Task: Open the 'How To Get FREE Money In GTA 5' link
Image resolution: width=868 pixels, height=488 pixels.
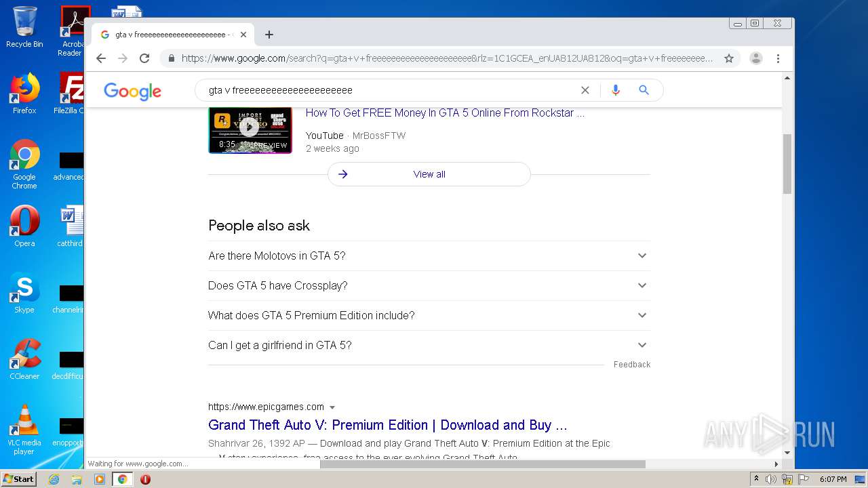Action: click(x=445, y=113)
